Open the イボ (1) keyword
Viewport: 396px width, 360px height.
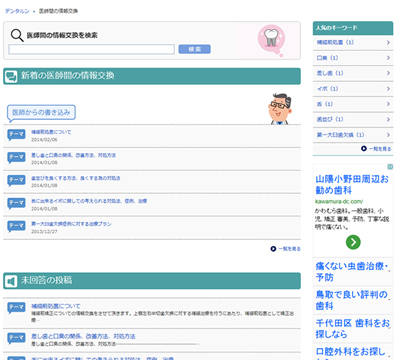[353, 89]
